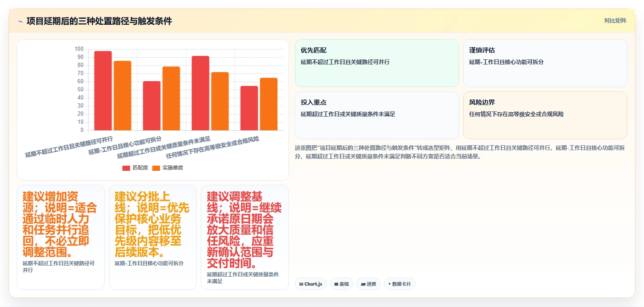The width and height of the screenshot is (644, 307).
Task: Click the y-axis value 0
Action: pyautogui.click(x=82, y=130)
